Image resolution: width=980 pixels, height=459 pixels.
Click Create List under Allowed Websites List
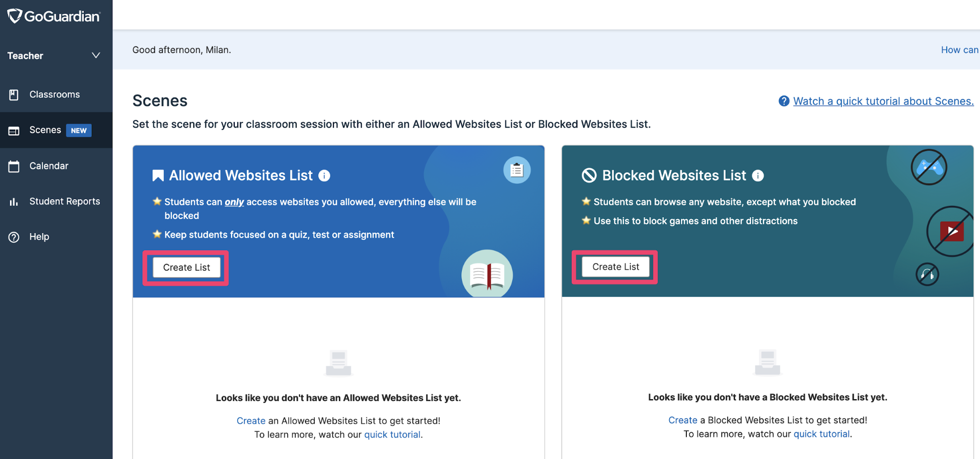[186, 267]
